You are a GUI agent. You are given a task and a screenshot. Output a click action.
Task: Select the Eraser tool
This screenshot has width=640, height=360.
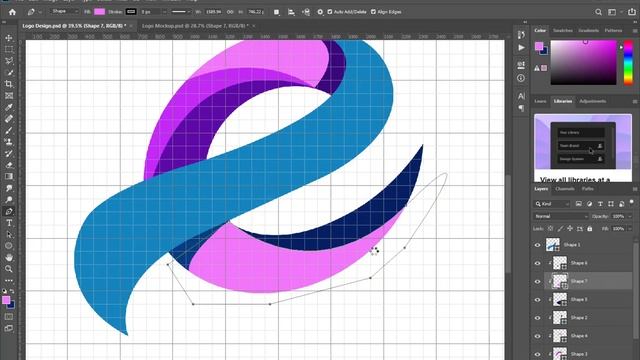tap(9, 165)
